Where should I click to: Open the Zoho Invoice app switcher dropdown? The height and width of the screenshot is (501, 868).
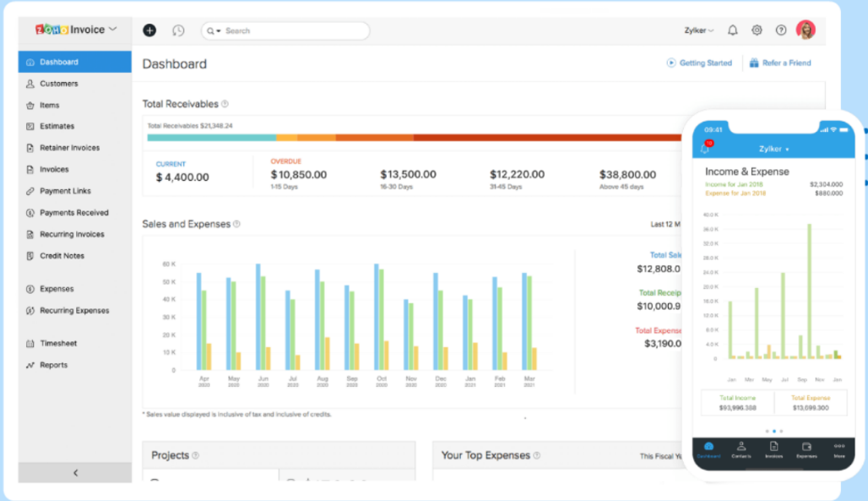pos(114,29)
